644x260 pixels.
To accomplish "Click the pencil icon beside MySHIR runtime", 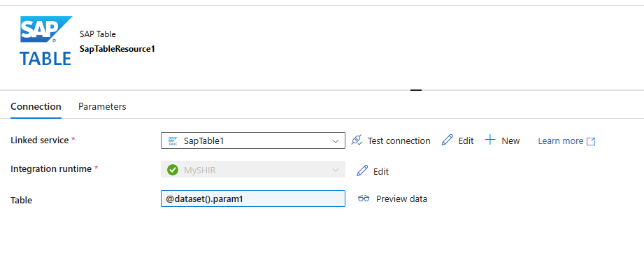I will point(362,171).
